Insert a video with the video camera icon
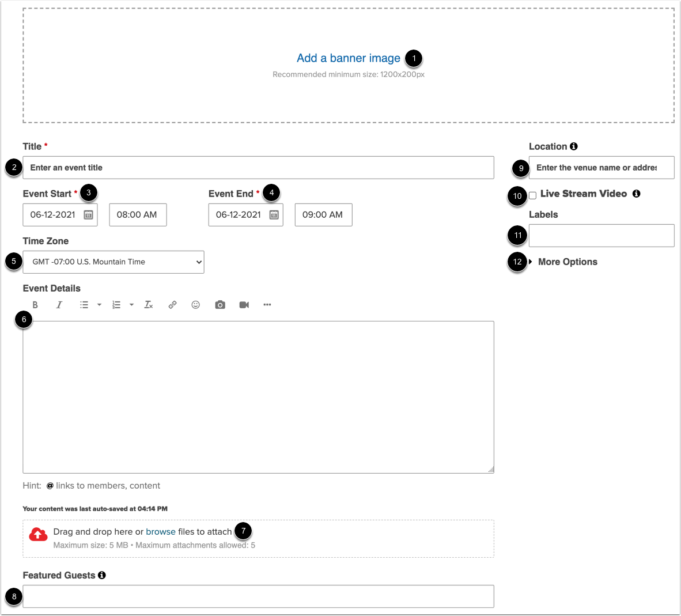Screen dimensions: 681x616 [x=244, y=305]
